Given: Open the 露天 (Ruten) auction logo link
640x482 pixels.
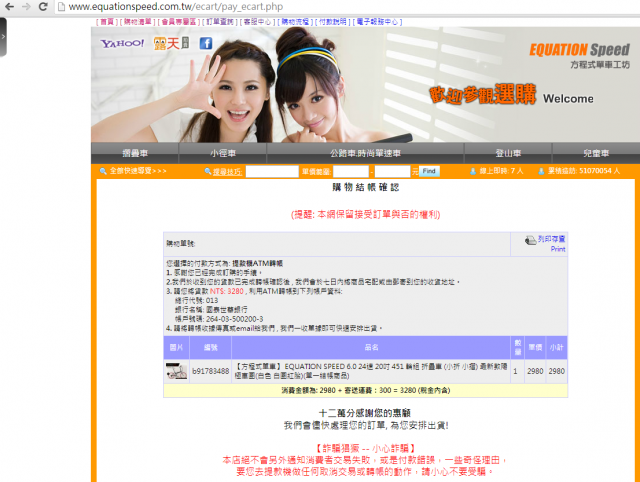Looking at the screenshot, I should coord(171,43).
